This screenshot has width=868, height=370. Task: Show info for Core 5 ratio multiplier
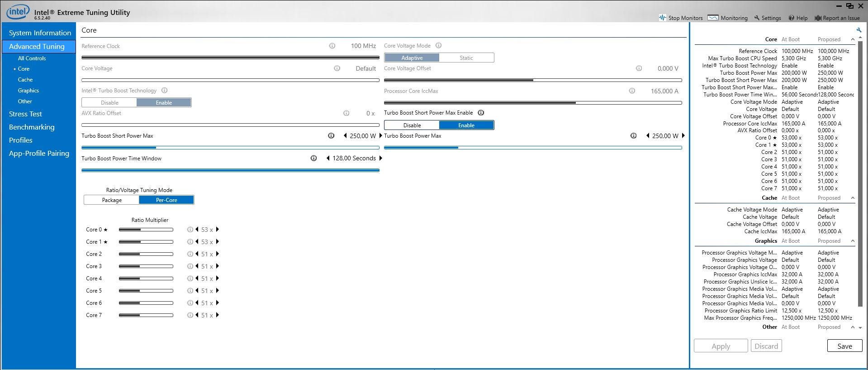point(190,291)
